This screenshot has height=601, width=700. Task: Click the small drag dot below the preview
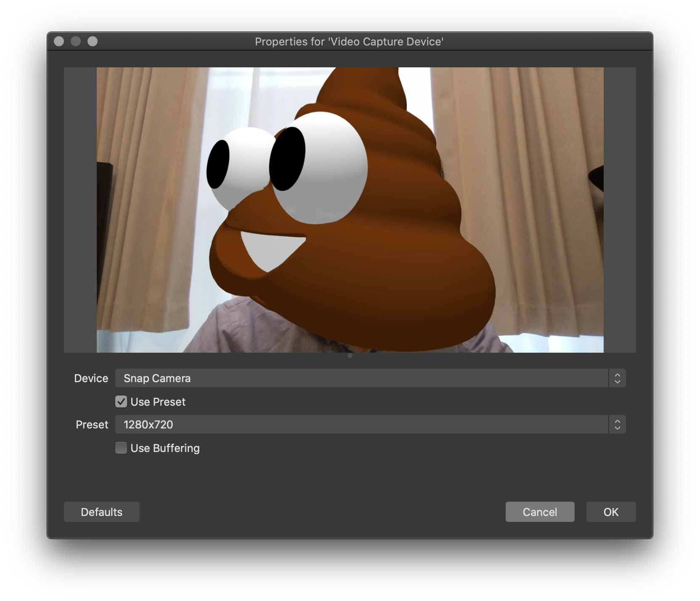(350, 356)
